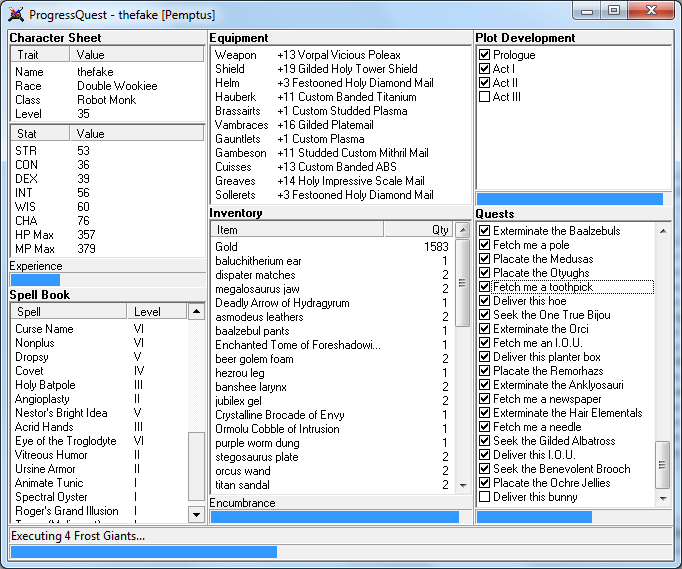Toggle Seek the One True Bijou checkbox
Screen dimensions: 682x569
click(x=484, y=315)
